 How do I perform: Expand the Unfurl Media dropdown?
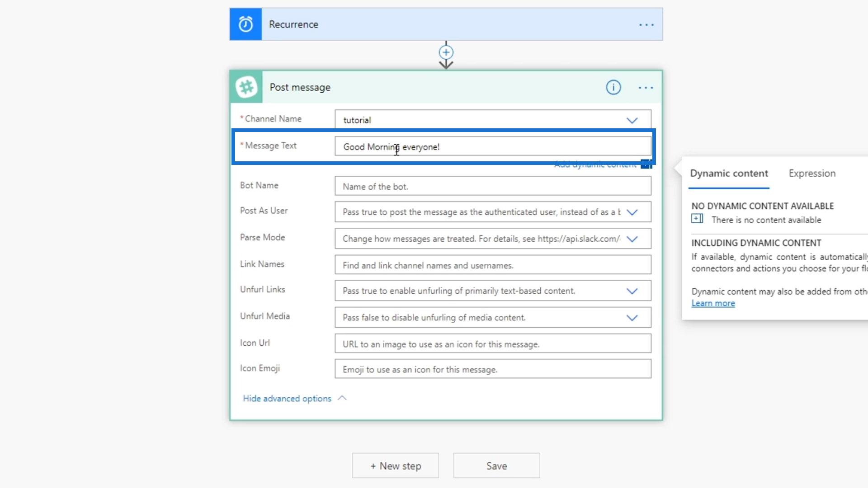632,318
